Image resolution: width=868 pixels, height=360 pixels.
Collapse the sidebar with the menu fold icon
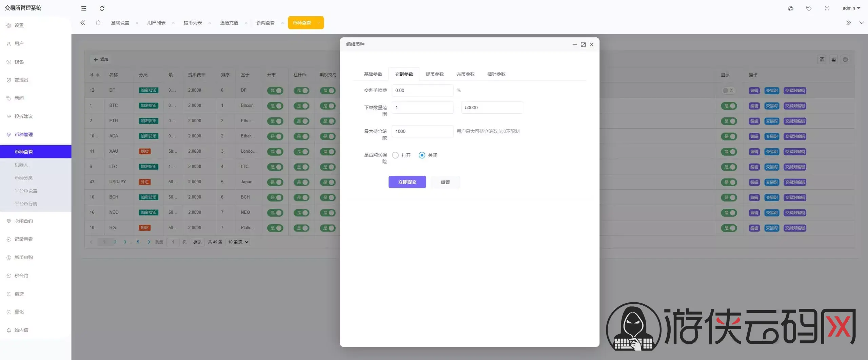tap(84, 8)
